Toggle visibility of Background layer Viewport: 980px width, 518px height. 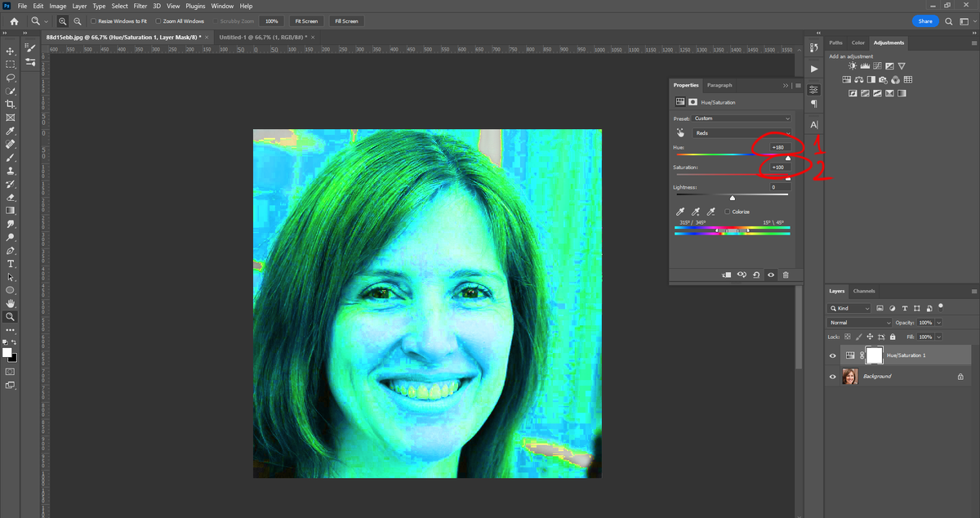832,377
